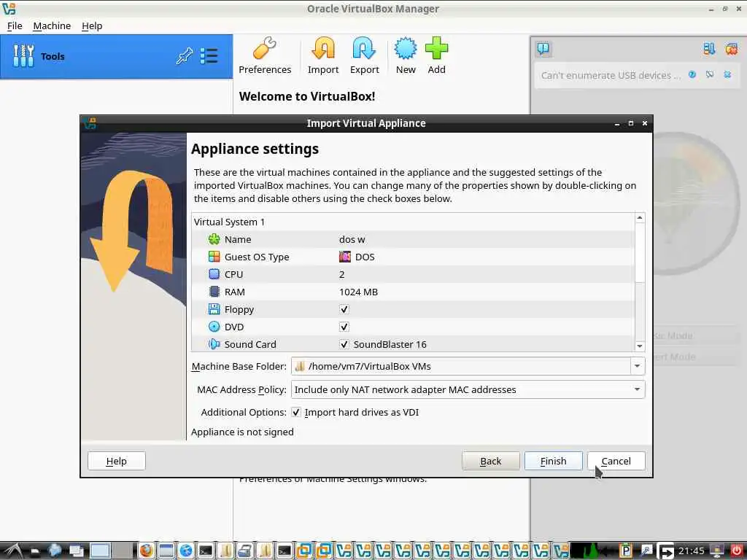
Task: Cancel the Import Virtual Appliance dialog
Action: (x=616, y=461)
